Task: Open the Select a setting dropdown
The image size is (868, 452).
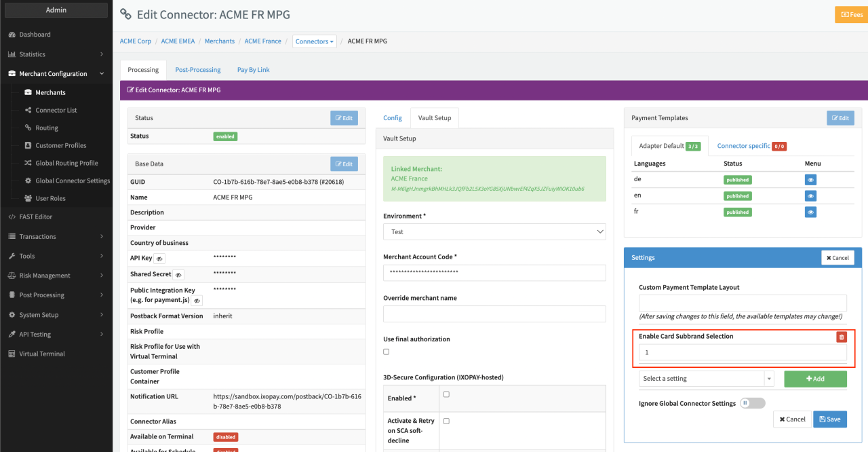Action: [x=706, y=379]
